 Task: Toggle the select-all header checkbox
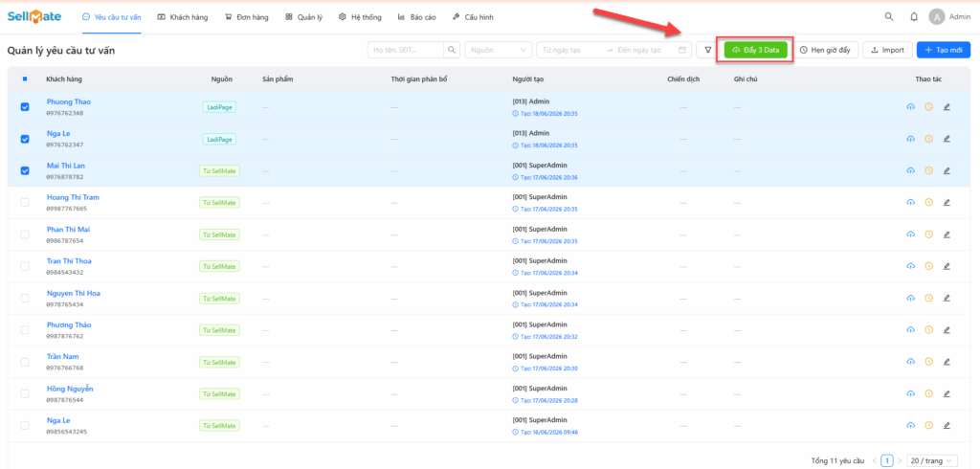coord(25,79)
